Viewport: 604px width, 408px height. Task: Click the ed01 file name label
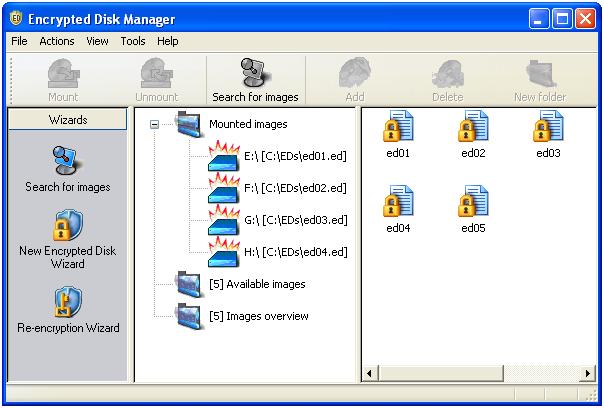(398, 153)
